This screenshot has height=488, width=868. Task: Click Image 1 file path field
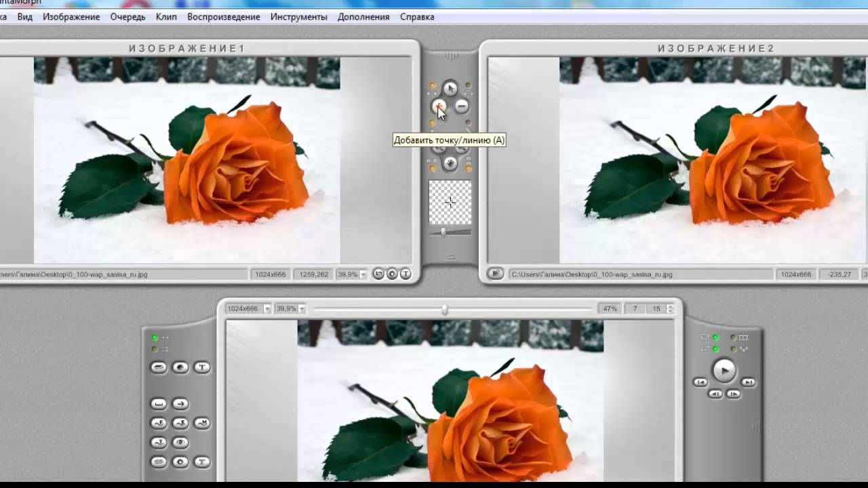123,274
